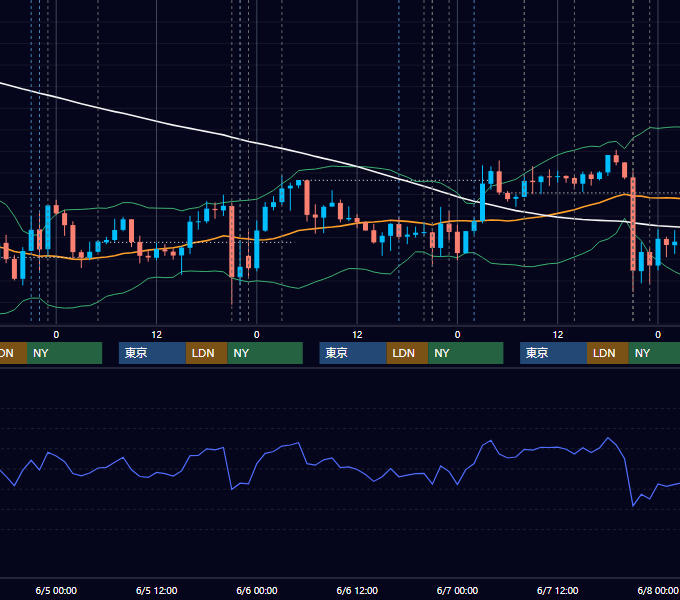The height and width of the screenshot is (600, 680).
Task: Click the 6/5 00:00 date label
Action: pos(56,590)
